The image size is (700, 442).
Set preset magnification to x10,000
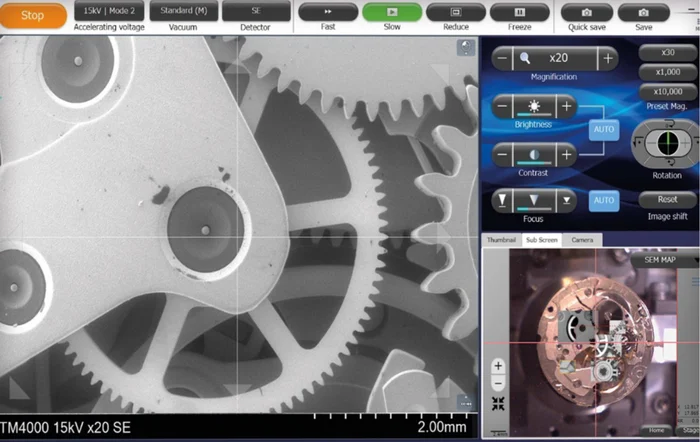(x=667, y=92)
